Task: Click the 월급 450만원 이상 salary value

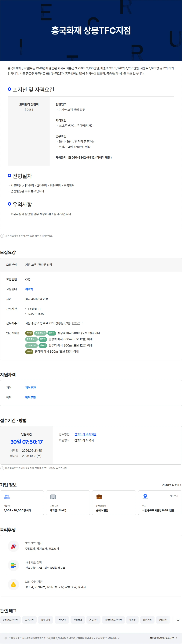Action: coord(37,299)
